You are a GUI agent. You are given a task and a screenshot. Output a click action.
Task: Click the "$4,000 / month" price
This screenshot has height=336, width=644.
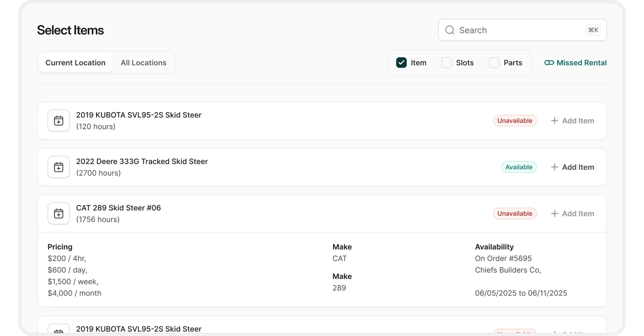tap(75, 293)
